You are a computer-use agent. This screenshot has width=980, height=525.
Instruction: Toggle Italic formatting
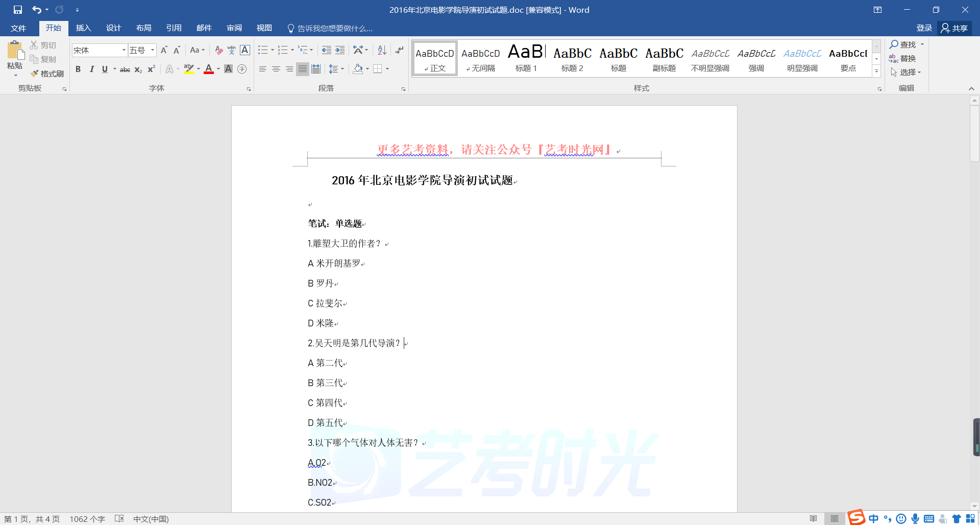(91, 69)
